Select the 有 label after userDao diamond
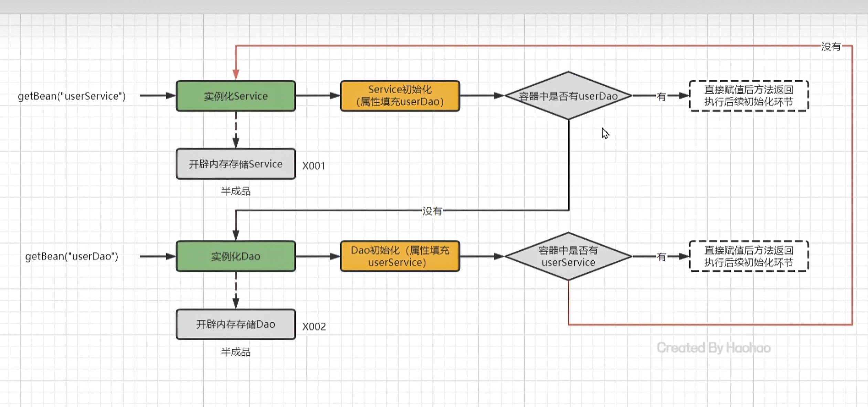 (661, 96)
